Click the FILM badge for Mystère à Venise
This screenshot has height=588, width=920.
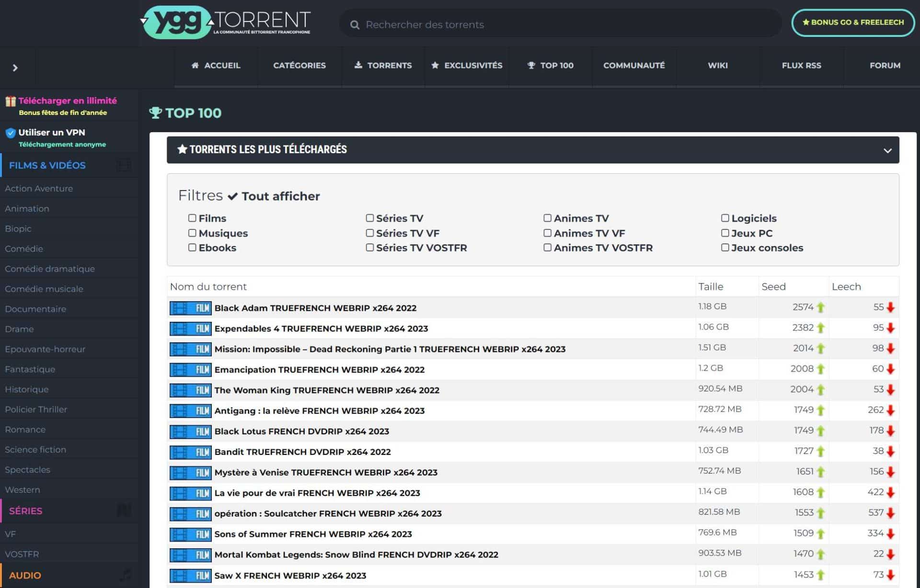pyautogui.click(x=190, y=473)
